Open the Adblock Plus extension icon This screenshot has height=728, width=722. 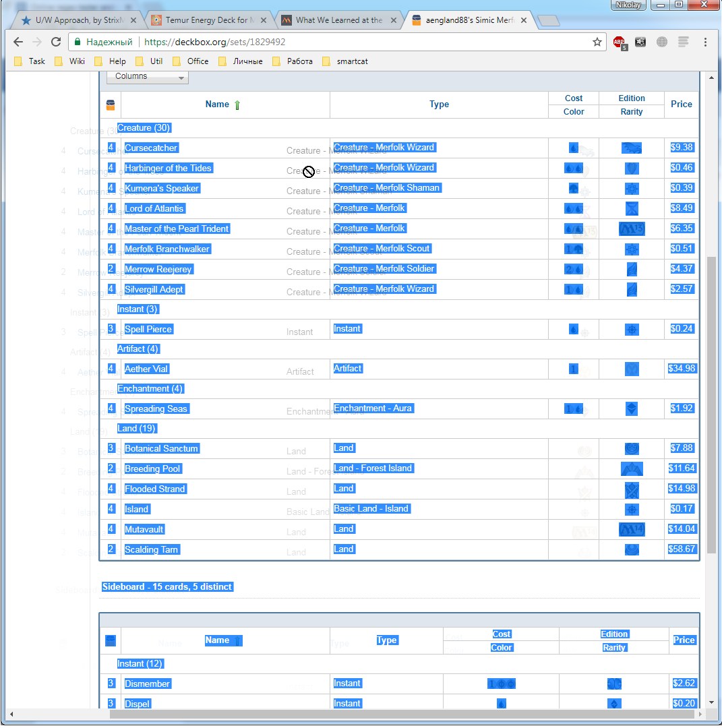619,42
